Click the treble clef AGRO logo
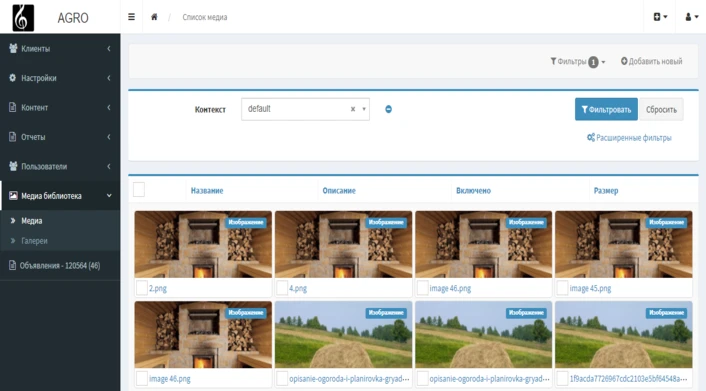The height and width of the screenshot is (391, 706). point(23,18)
